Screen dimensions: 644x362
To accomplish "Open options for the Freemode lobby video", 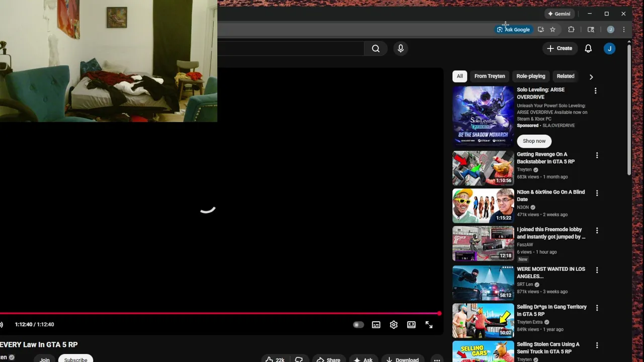I will (597, 231).
